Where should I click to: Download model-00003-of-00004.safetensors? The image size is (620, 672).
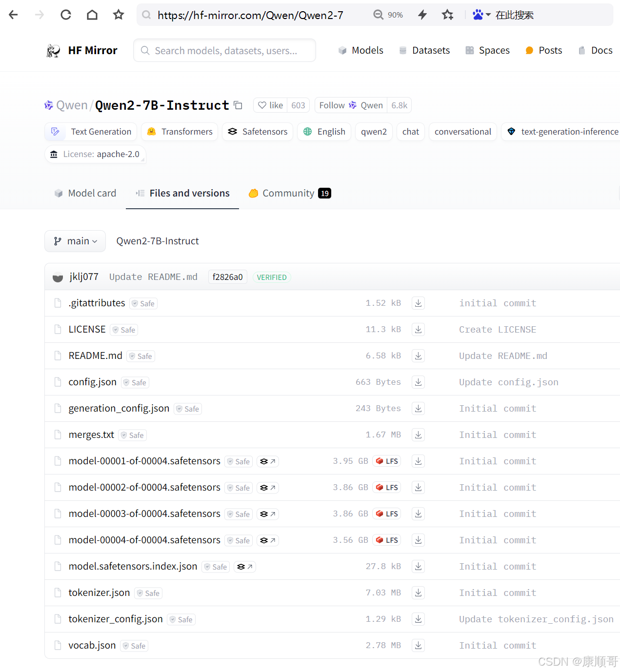(x=418, y=514)
